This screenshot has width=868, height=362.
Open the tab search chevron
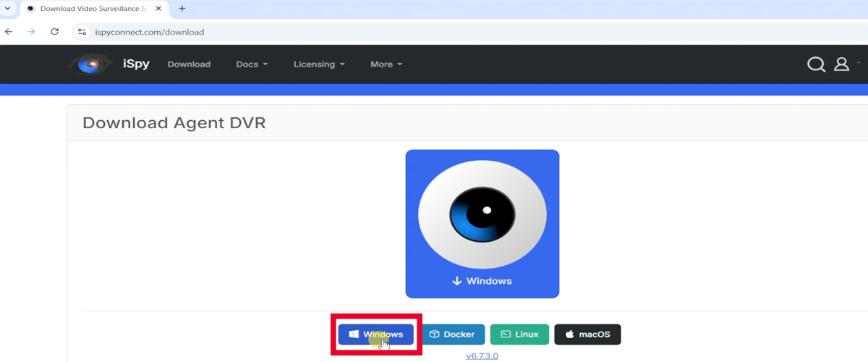click(7, 9)
